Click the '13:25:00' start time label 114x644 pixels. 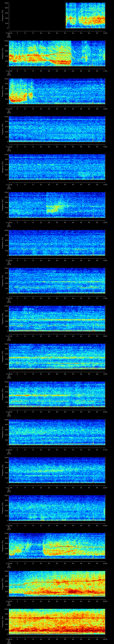pos(9,639)
